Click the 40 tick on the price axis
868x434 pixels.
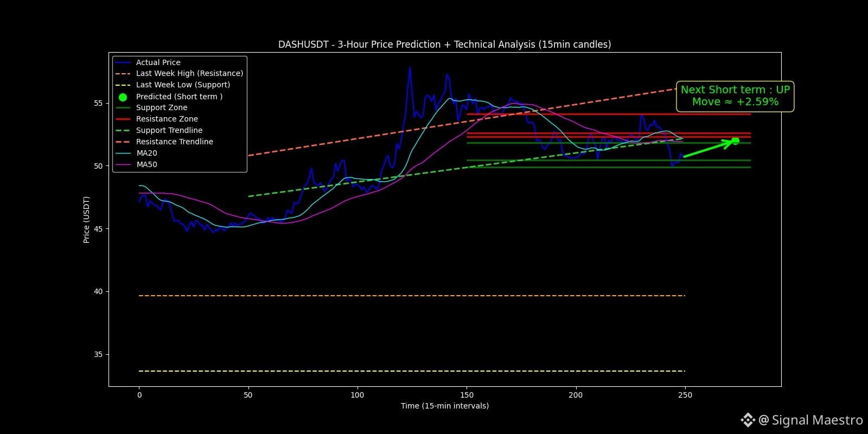tap(98, 291)
